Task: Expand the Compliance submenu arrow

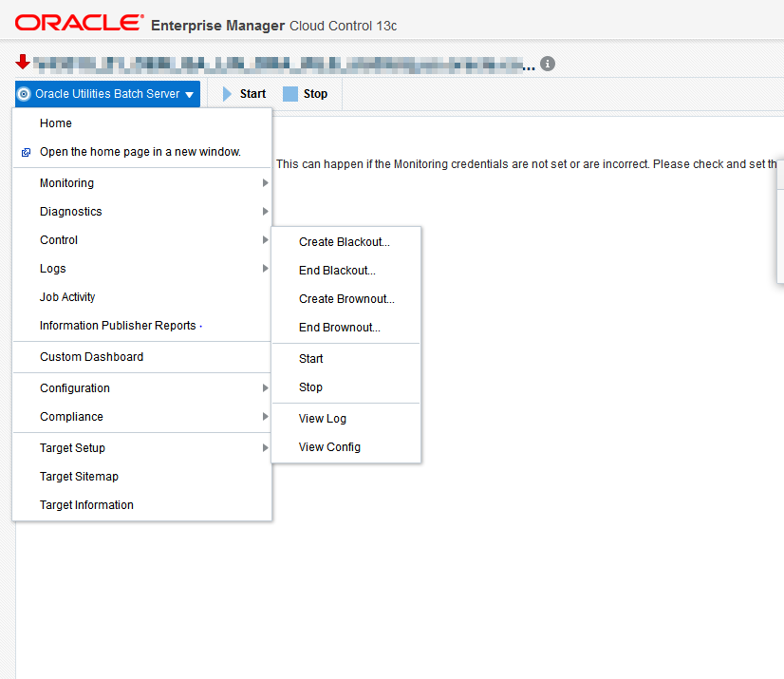Action: 266,417
